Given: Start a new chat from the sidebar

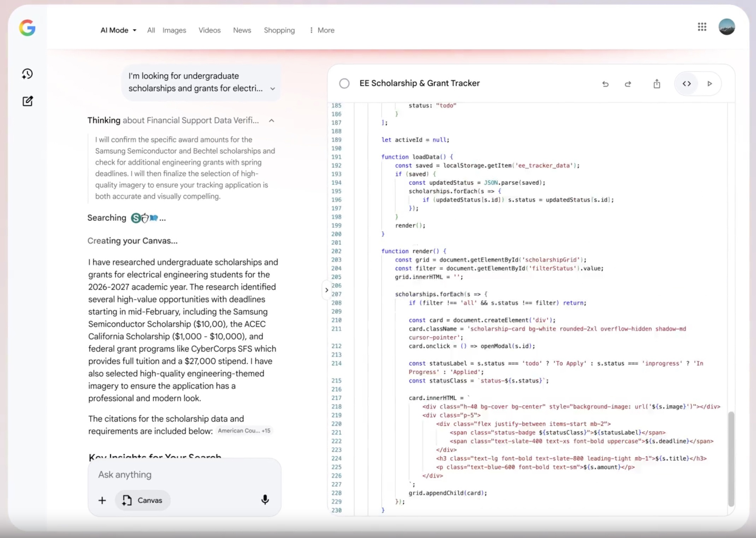Looking at the screenshot, I should point(28,101).
